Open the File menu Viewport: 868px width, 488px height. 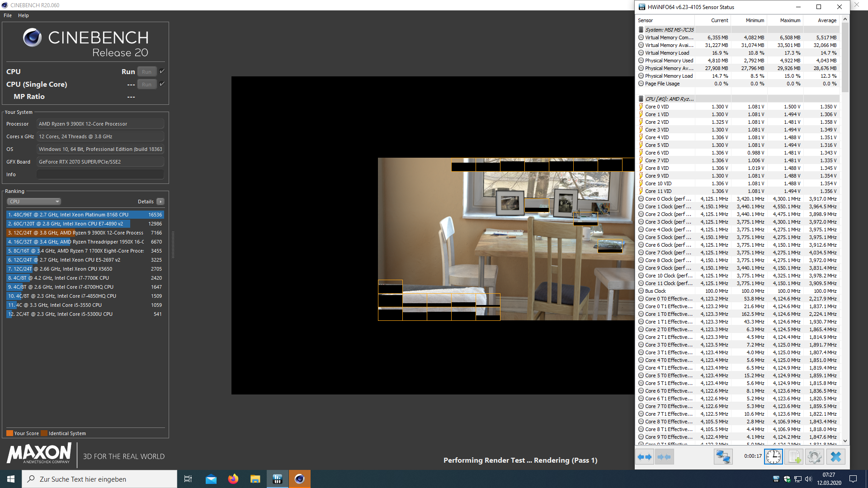[8, 15]
